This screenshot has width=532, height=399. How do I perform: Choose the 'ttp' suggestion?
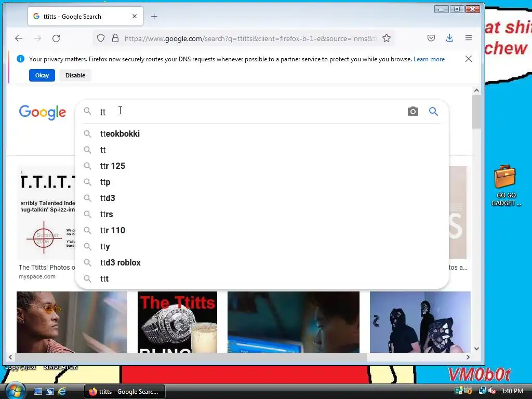(x=262, y=182)
